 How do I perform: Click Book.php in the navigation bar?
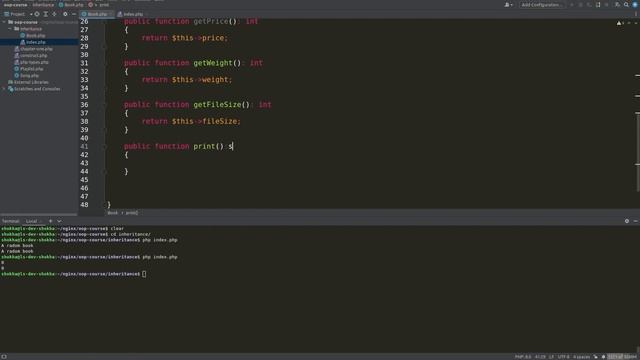pyautogui.click(x=71, y=5)
